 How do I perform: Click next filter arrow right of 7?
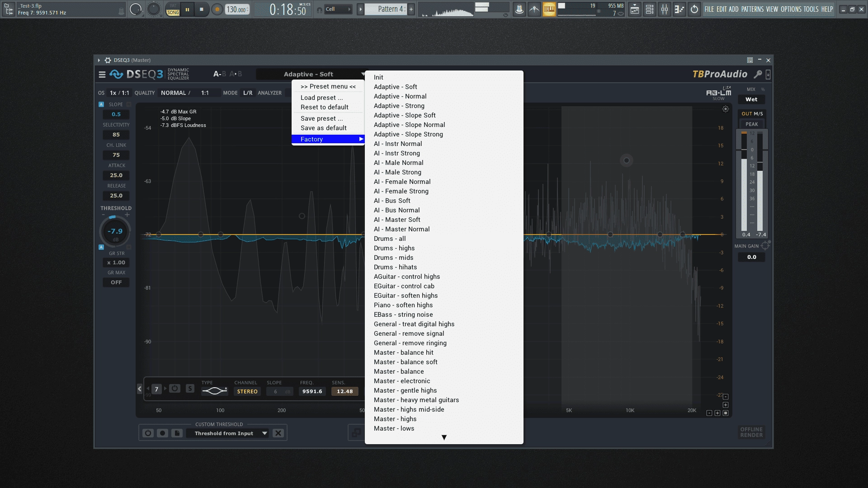click(x=165, y=389)
